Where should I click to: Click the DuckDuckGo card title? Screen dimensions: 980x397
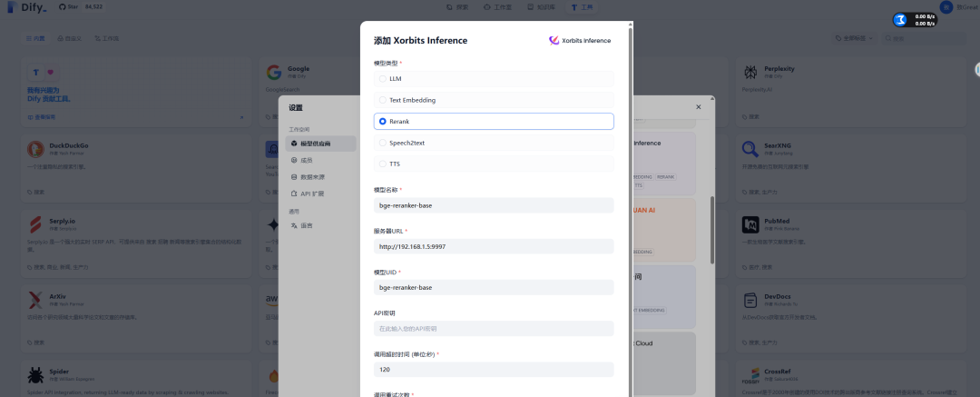69,145
